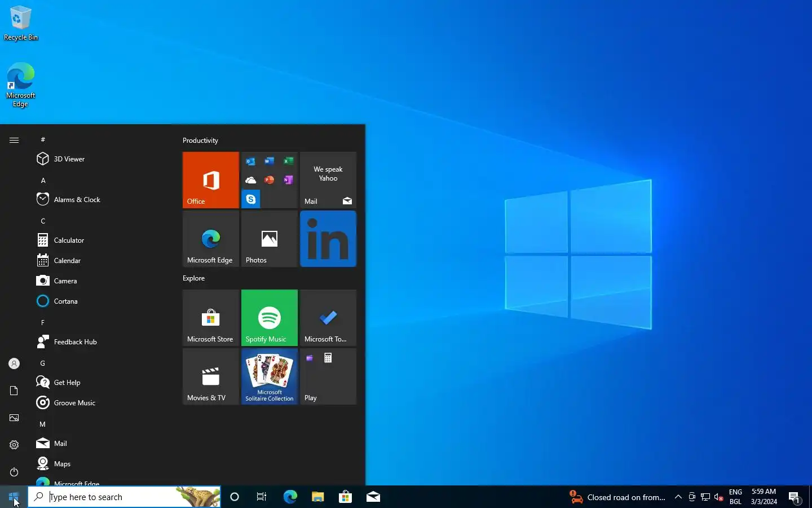Click the Explore group heading

193,278
